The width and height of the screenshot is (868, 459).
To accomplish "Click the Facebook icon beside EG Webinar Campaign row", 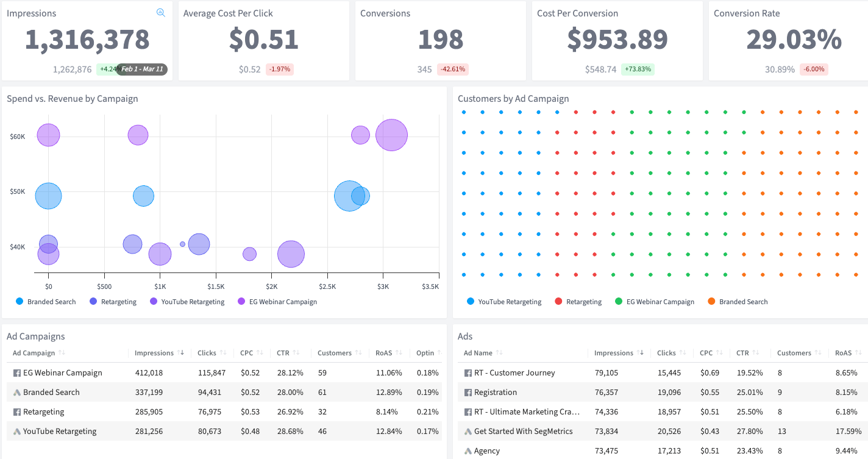I will click(17, 373).
